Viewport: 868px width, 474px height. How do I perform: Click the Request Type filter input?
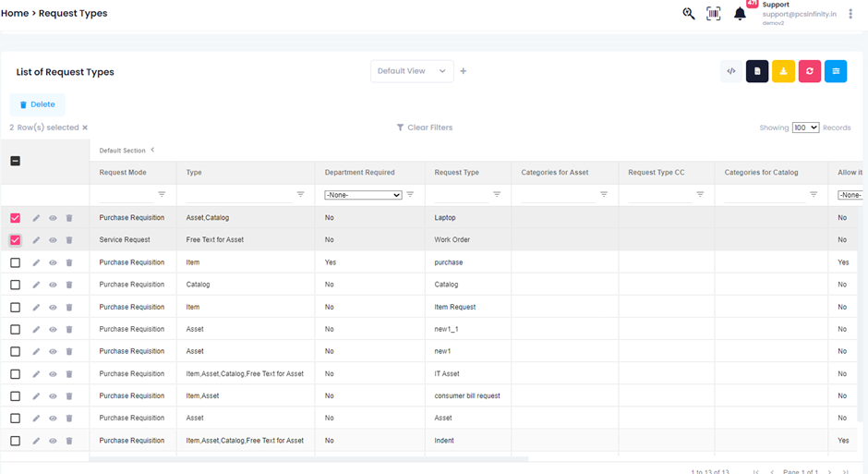461,195
